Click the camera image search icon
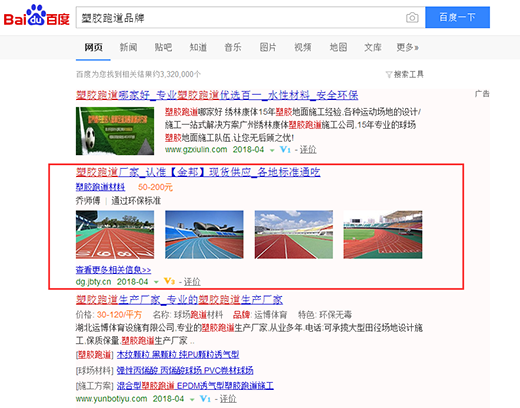 click(412, 17)
